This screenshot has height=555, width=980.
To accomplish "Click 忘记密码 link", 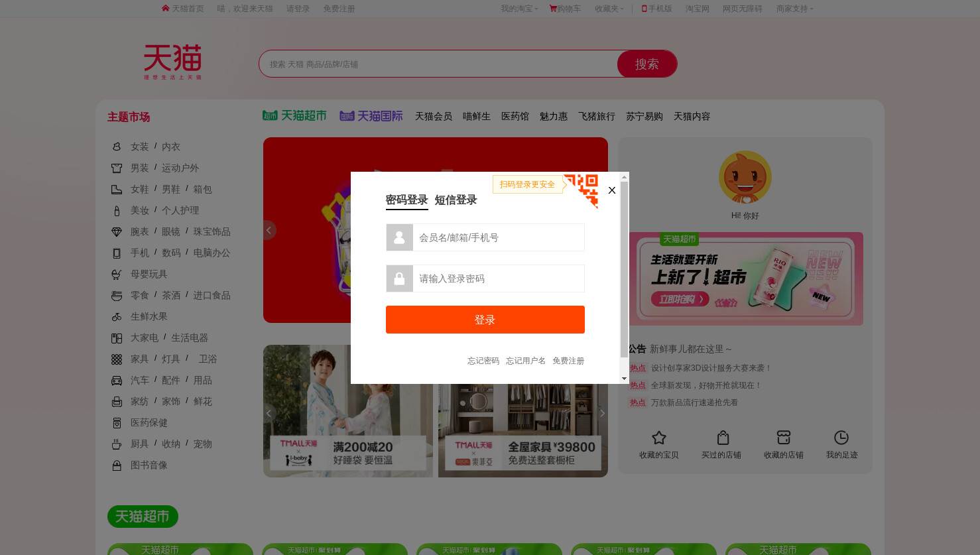I will coord(483,361).
